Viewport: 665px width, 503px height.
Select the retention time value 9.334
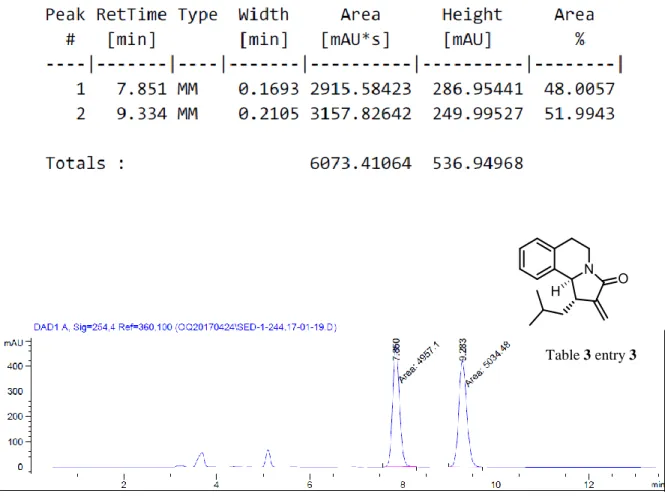click(x=142, y=114)
